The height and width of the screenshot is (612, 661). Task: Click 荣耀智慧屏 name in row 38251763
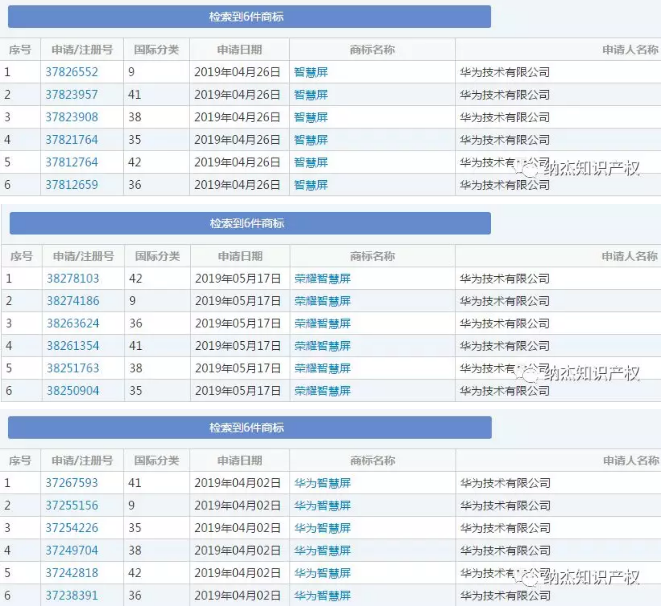322,368
